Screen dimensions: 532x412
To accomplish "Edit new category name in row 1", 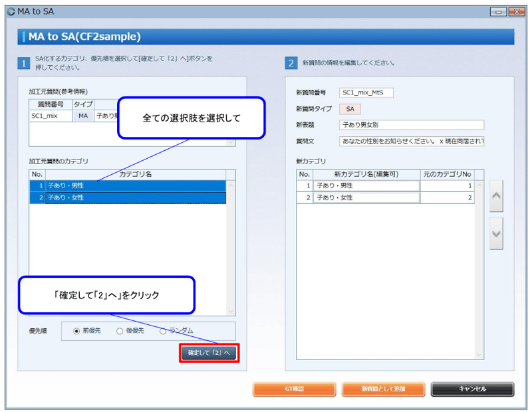I will (x=366, y=186).
